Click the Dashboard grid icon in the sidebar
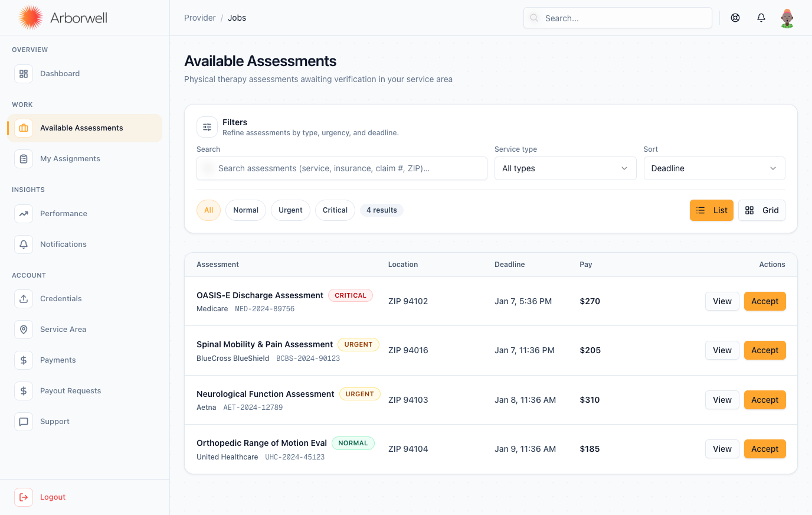The height and width of the screenshot is (515, 812). (x=24, y=74)
